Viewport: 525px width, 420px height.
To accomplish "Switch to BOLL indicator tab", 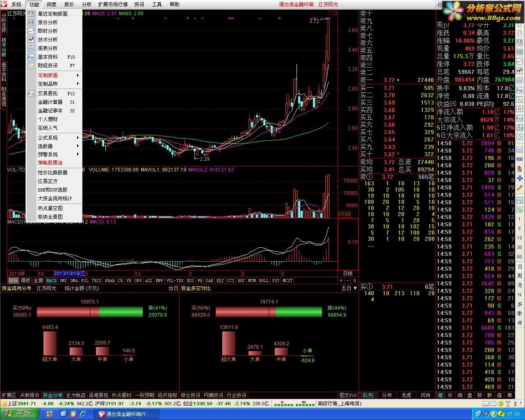I will click(x=264, y=281).
